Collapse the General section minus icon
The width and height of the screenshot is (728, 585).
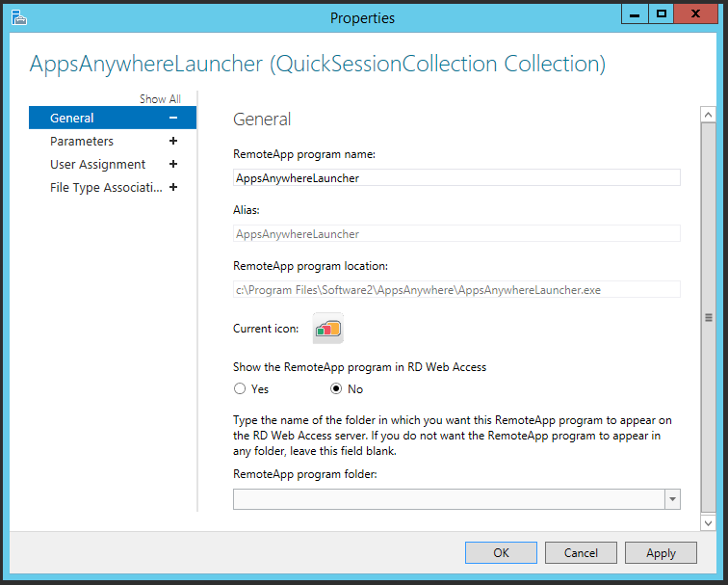173,118
